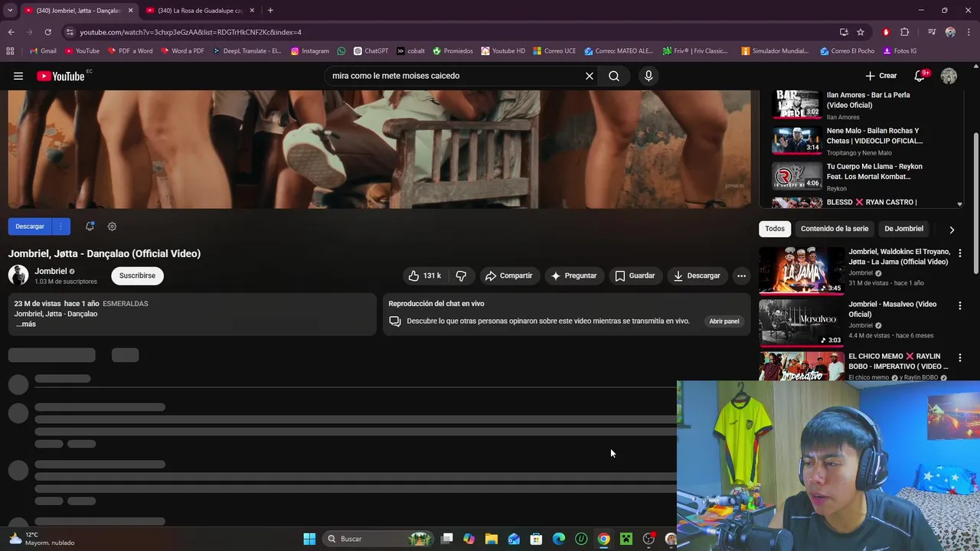
Task: Open the blue Descargar button's options dots
Action: click(60, 227)
